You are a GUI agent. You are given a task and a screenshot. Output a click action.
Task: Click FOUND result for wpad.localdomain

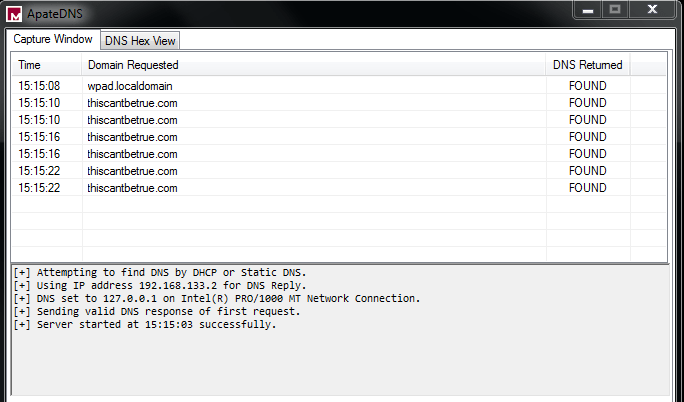587,86
